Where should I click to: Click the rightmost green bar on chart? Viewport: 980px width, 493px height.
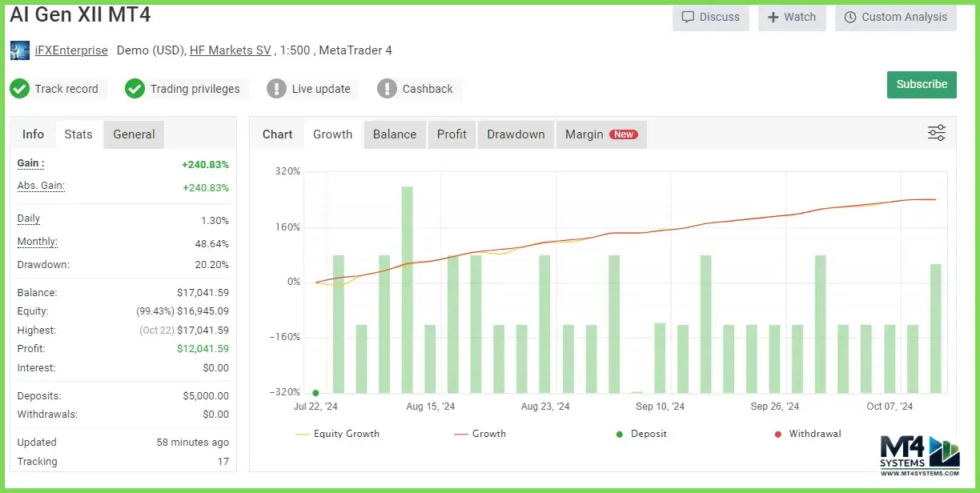(935, 328)
